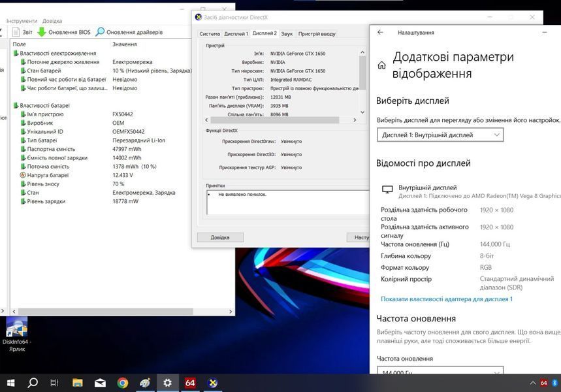Click the DirectX device list right scroll arrow
This screenshot has width=561, height=392.
(x=355, y=120)
